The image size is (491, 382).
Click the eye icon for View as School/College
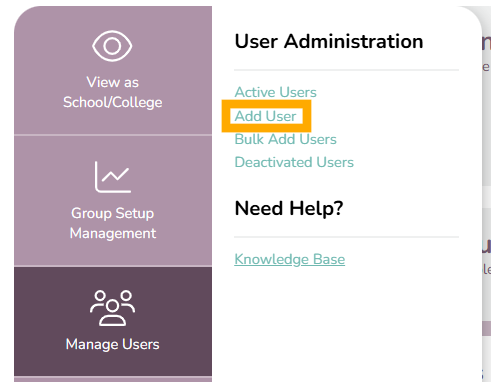click(x=112, y=46)
